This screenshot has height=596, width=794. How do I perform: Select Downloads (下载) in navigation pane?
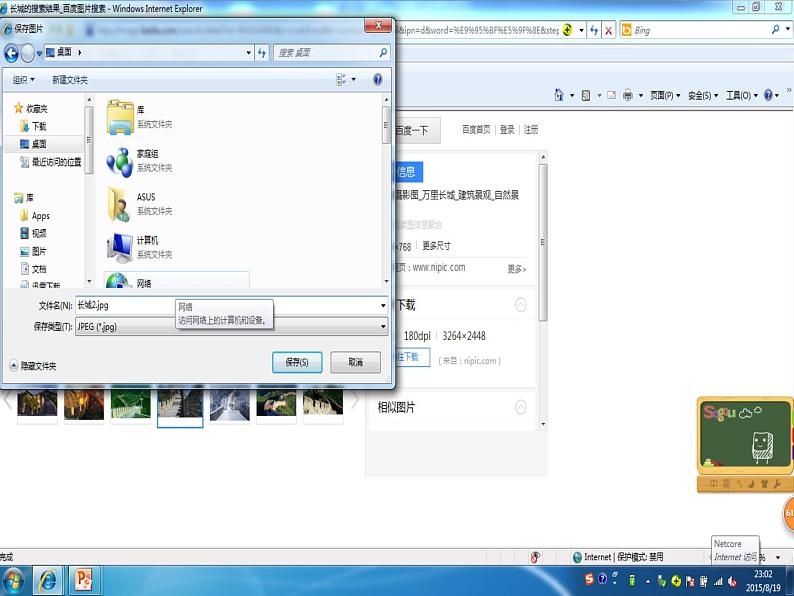point(33,126)
